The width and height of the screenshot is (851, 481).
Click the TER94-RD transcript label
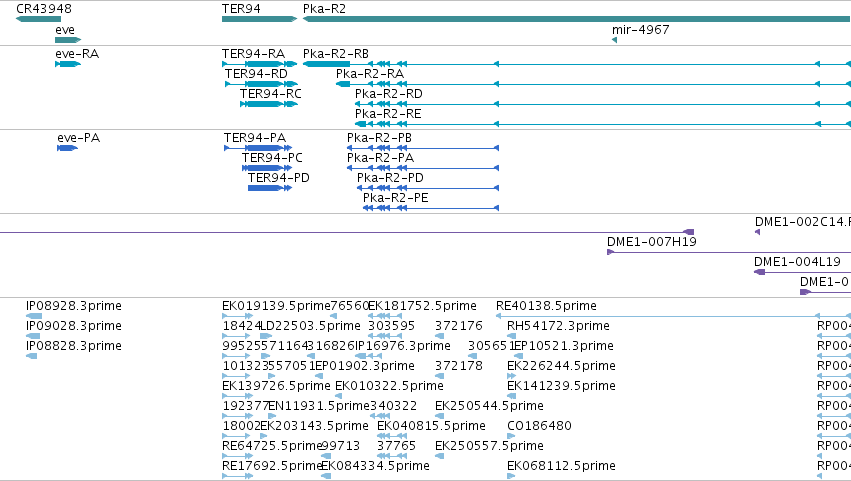(256, 74)
